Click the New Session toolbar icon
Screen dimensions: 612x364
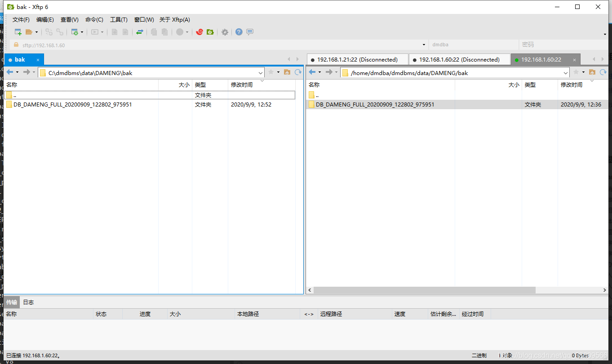click(x=18, y=32)
